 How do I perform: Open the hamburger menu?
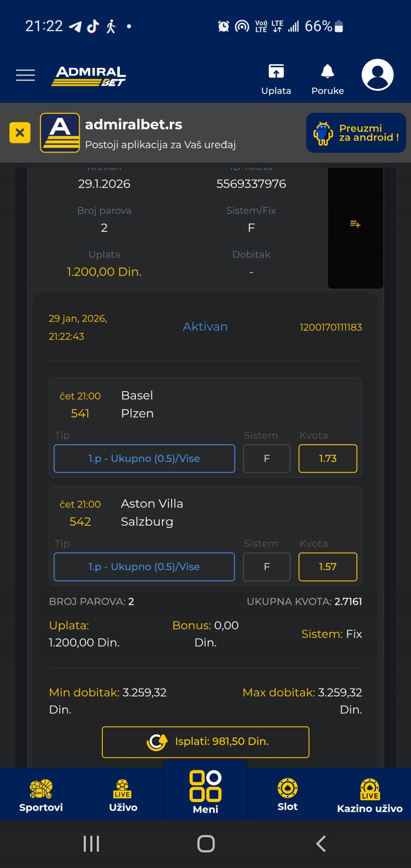[x=25, y=75]
